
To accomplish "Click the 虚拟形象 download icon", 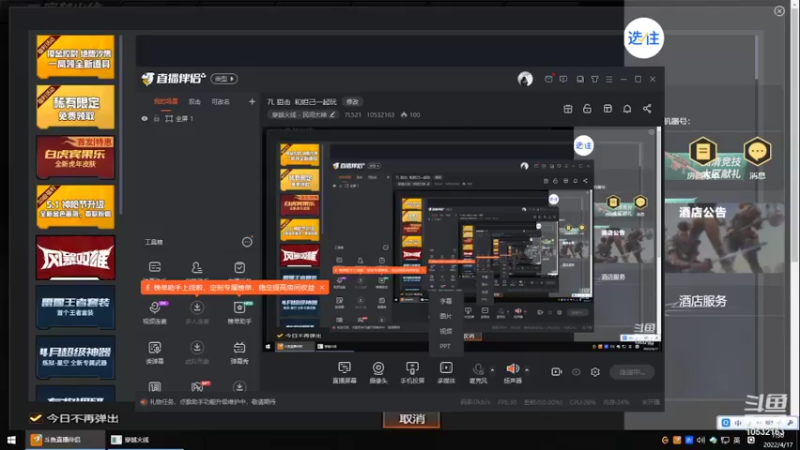I will click(197, 347).
